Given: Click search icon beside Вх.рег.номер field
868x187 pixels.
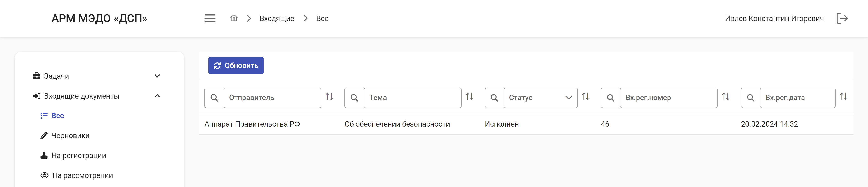Looking at the screenshot, I should point(610,98).
